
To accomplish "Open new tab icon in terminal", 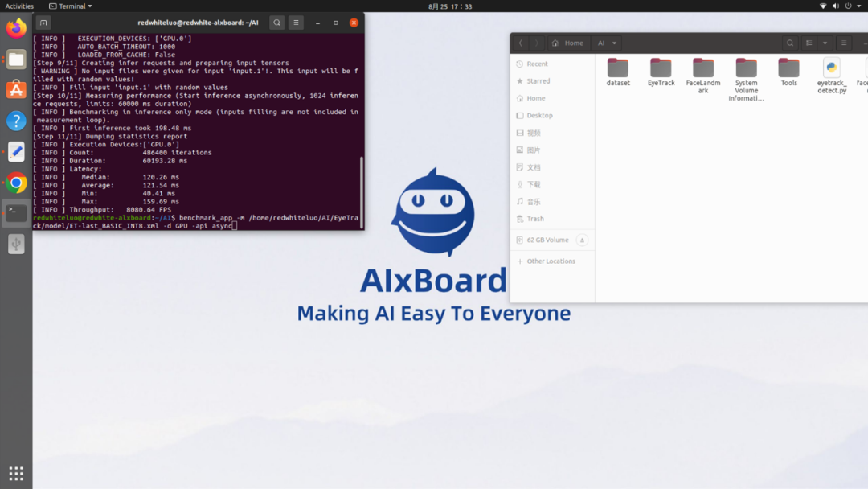I will 43,23.
